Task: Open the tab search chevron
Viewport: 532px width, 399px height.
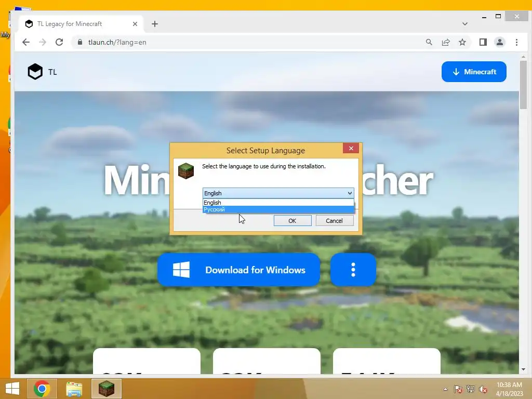Action: [x=465, y=24]
